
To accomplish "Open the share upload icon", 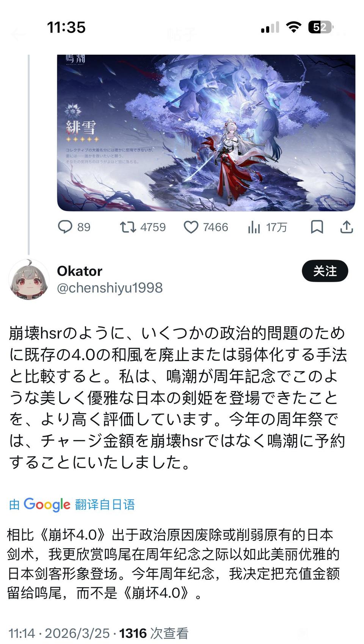I will 347,227.
